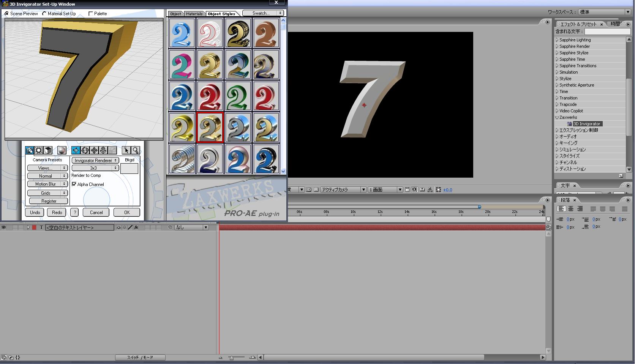Open the Swatch... dropdown
This screenshot has width=635, height=364.
click(x=263, y=13)
